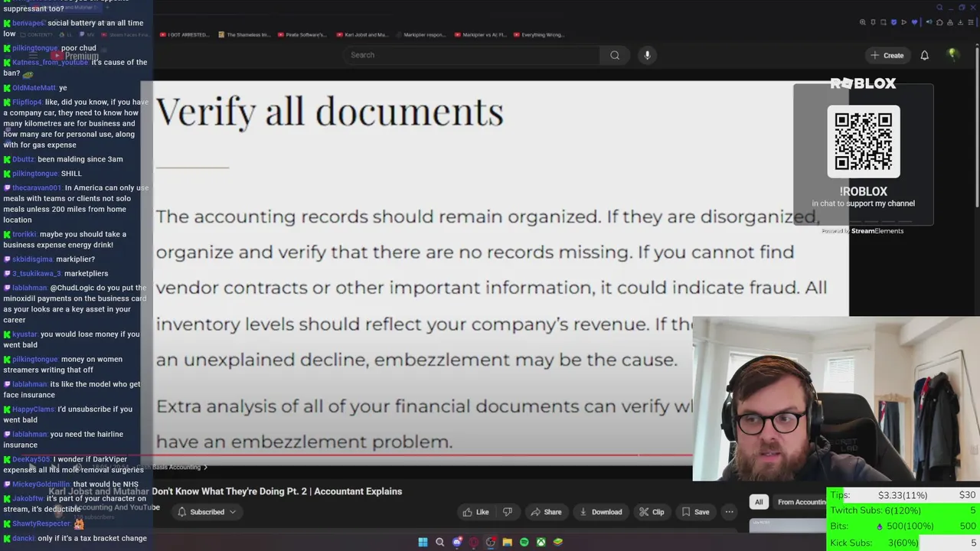The image size is (980, 551).
Task: Open the Xbox app from taskbar
Action: pos(541,542)
